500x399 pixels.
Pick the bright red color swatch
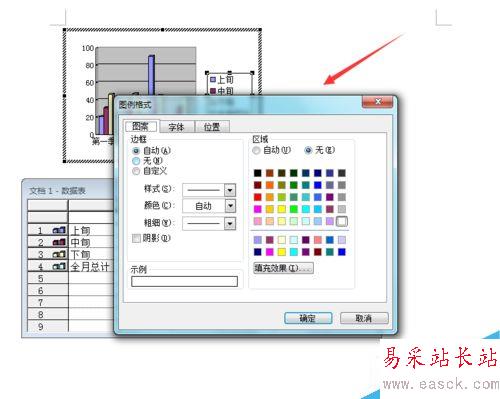point(258,197)
